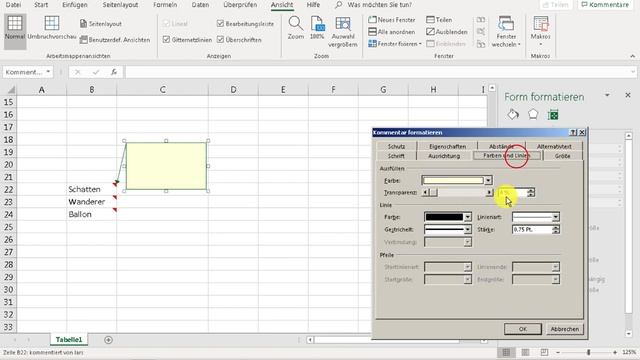Expand Fenster fixieren dropdown
The image size is (640, 360).
click(x=420, y=44)
